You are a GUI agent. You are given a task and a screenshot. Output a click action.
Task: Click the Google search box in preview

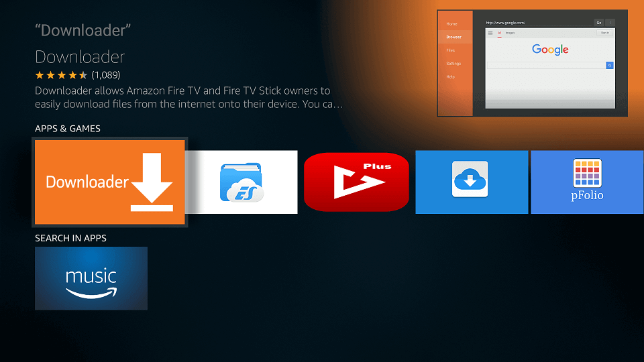tap(546, 65)
